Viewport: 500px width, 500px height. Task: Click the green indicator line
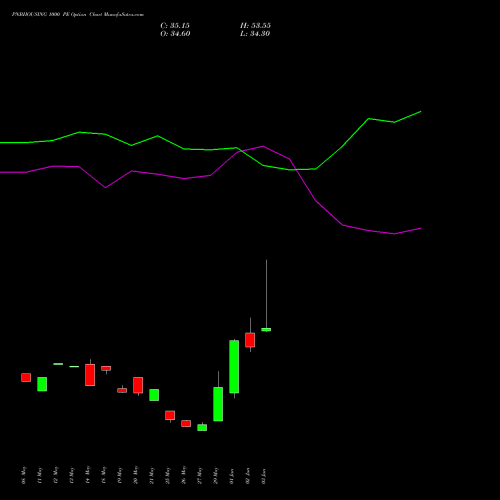[211, 149]
